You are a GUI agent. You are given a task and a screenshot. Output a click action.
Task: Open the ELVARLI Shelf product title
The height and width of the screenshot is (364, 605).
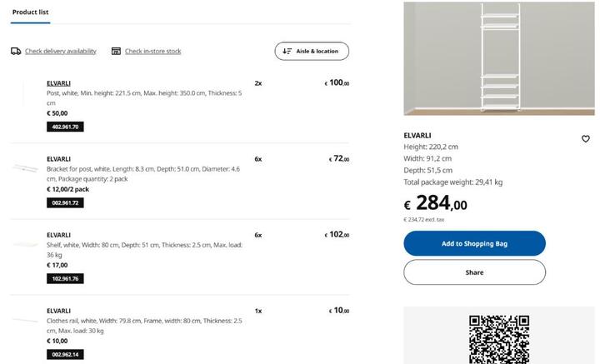[x=58, y=235]
